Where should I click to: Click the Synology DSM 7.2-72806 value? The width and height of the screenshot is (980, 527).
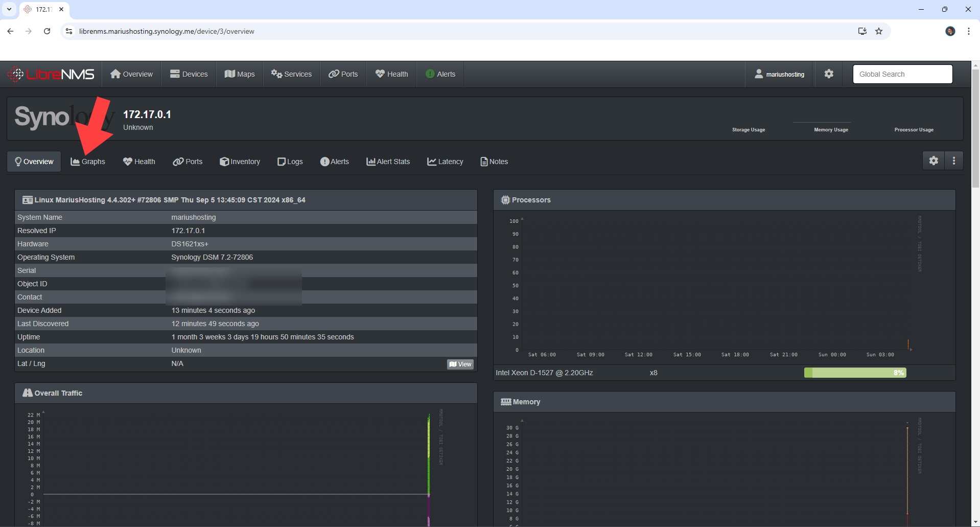pos(212,257)
